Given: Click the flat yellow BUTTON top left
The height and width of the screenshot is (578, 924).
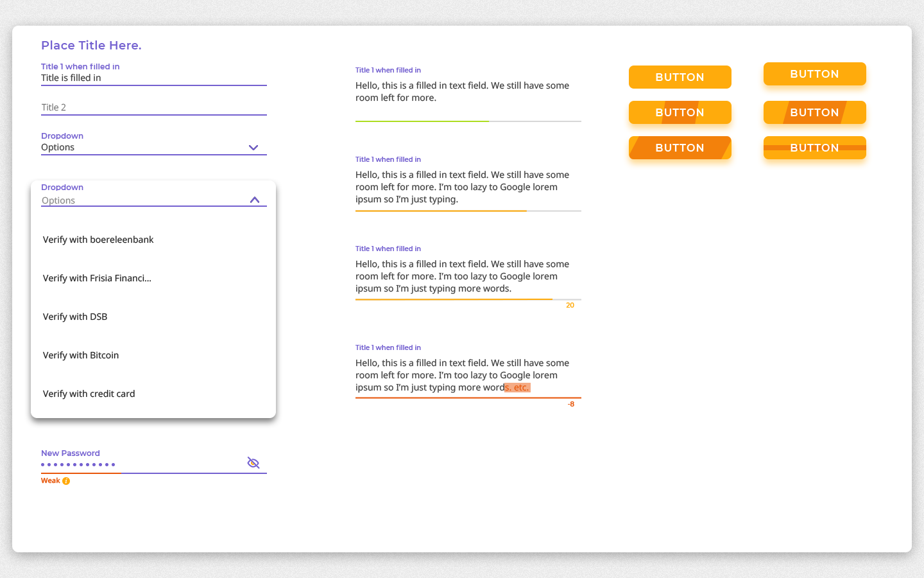Looking at the screenshot, I should coord(680,77).
